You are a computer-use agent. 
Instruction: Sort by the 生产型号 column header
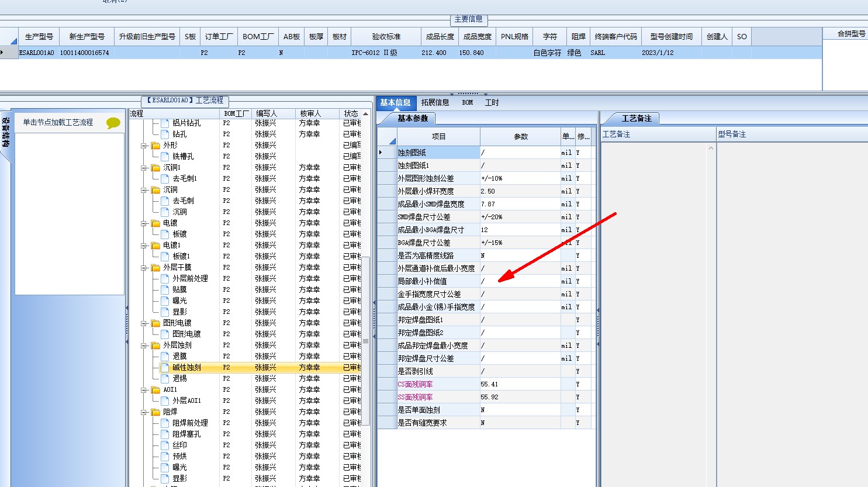click(x=39, y=36)
